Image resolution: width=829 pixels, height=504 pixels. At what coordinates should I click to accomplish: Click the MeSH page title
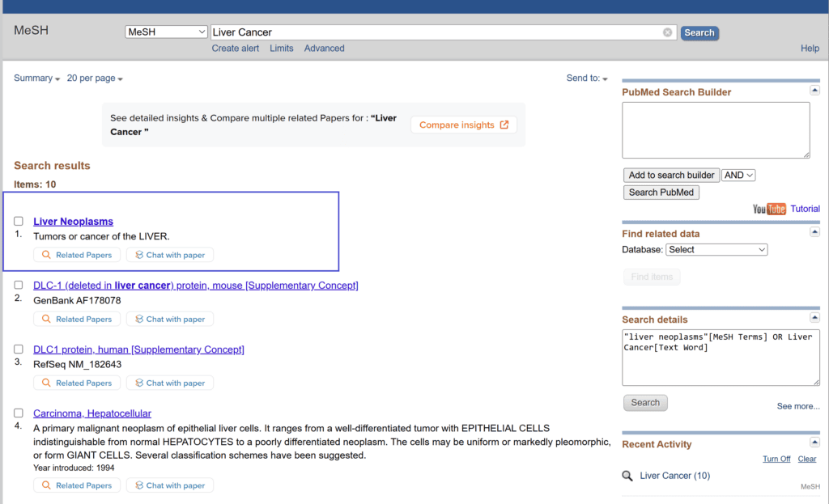click(x=32, y=30)
